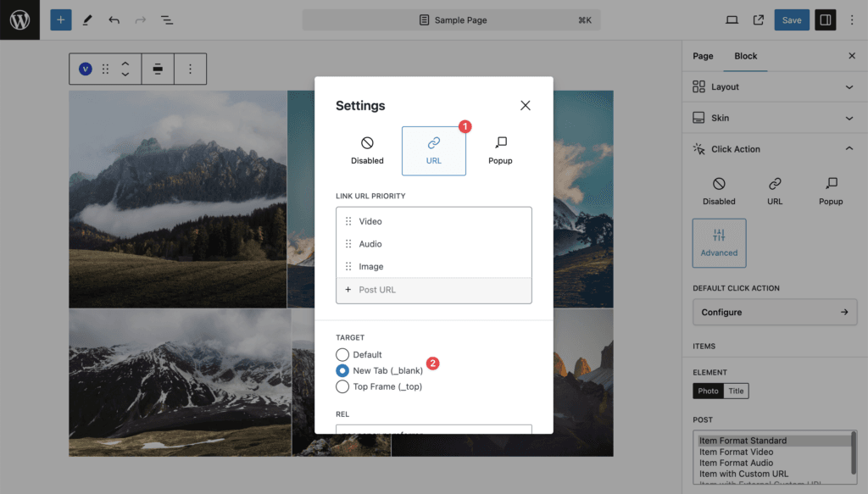
Task: Expand the Skin panel
Action: [x=775, y=118]
